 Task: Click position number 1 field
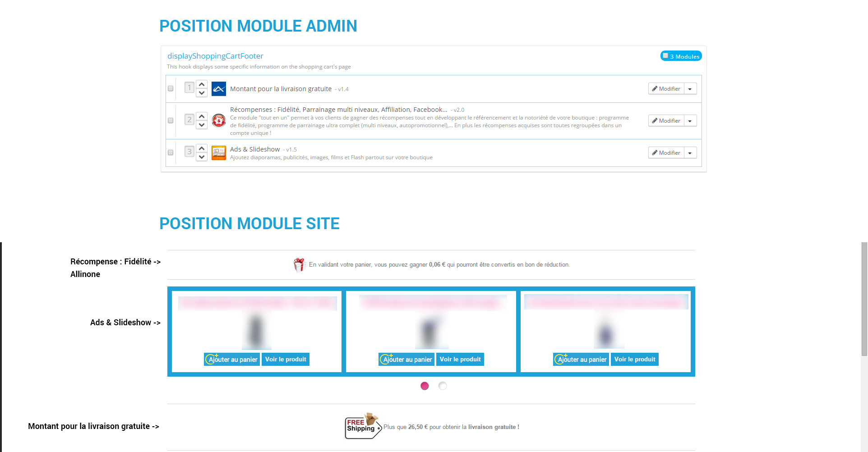(x=189, y=87)
